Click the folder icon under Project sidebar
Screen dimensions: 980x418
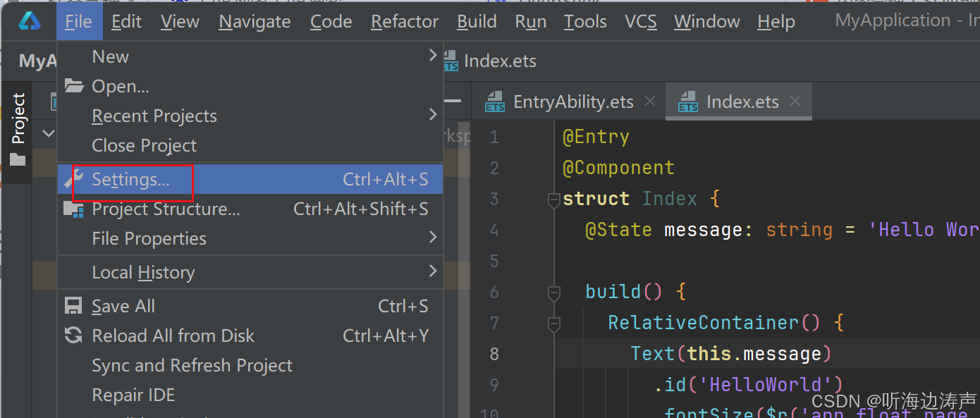coord(18,161)
